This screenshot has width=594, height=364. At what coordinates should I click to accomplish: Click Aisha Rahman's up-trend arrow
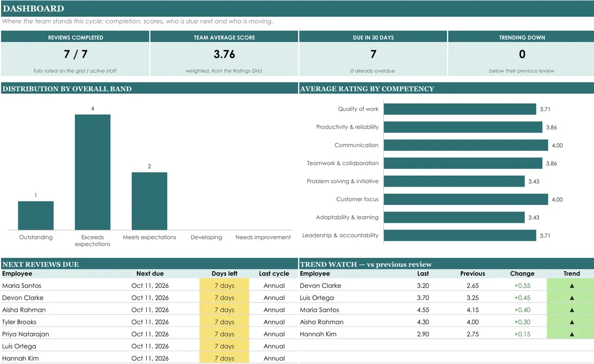coord(572,322)
